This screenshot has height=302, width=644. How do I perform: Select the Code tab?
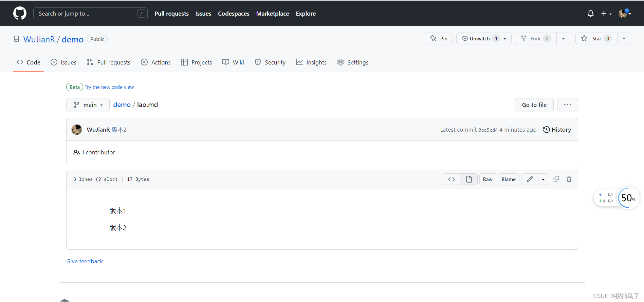tap(29, 62)
